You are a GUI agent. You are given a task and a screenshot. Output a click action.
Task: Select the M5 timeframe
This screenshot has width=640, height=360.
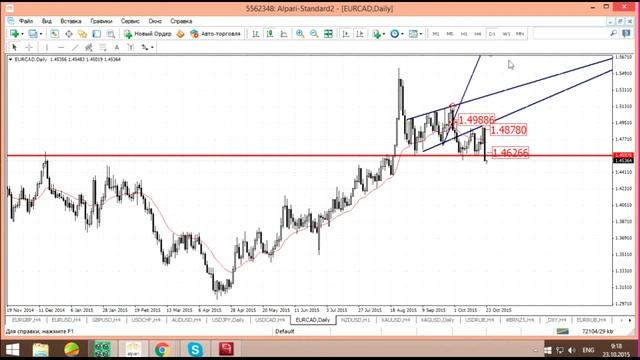point(450,34)
